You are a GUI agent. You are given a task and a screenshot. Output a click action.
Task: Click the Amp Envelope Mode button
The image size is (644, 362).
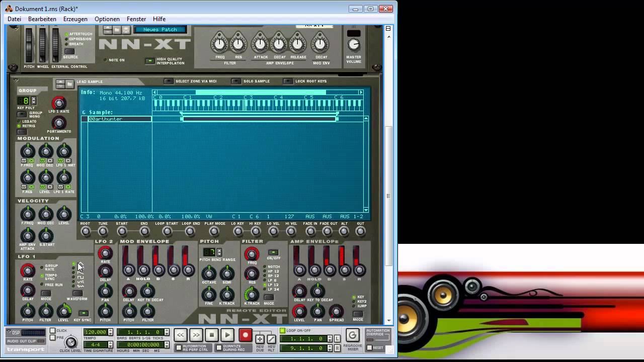point(358,314)
